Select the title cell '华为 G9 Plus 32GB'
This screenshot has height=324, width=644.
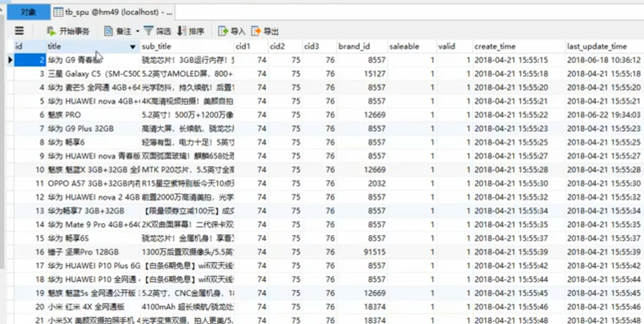click(93, 129)
